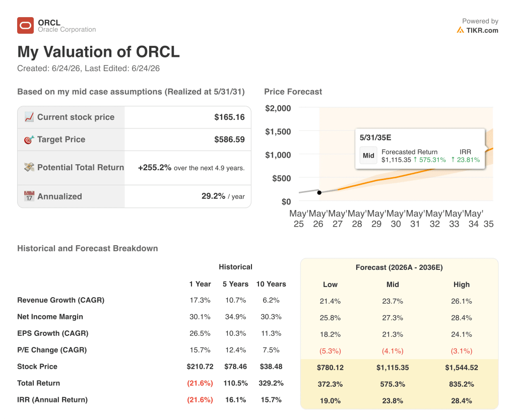Select the +255.2% potential total return
This screenshot has width=516, height=420.
click(x=155, y=168)
